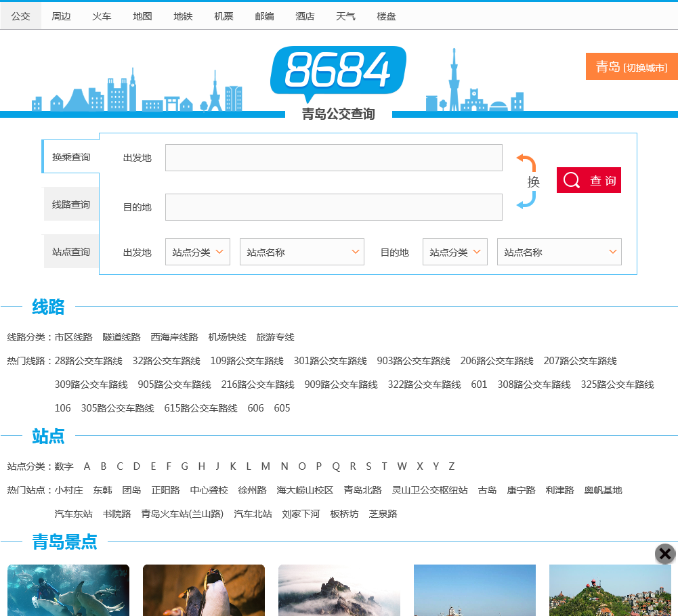Expand the departure 站点名称 dropdown

(x=302, y=252)
